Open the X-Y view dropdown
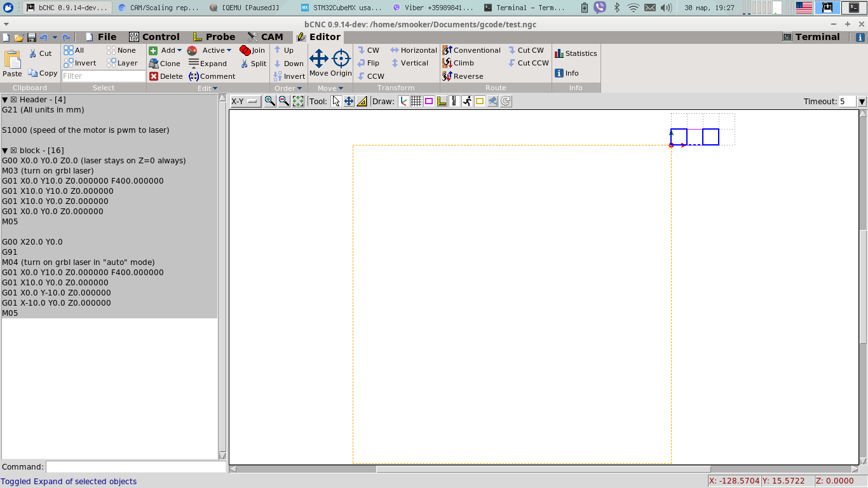The width and height of the screenshot is (868, 488). coord(245,102)
